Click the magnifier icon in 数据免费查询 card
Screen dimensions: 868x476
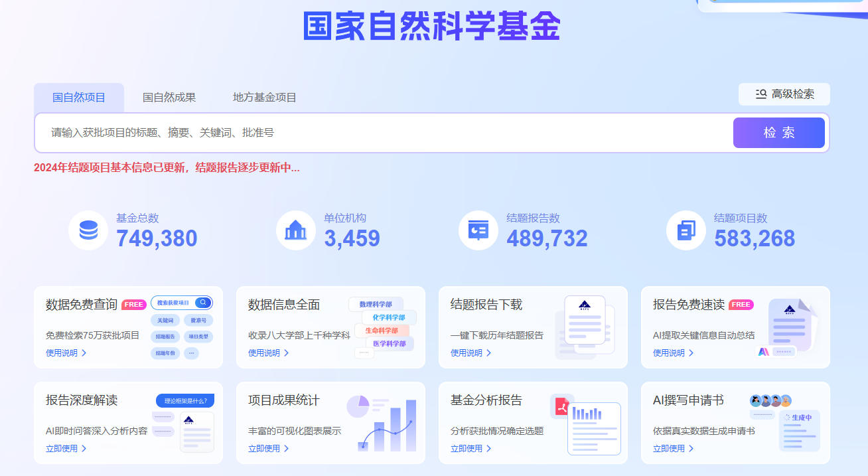(204, 303)
